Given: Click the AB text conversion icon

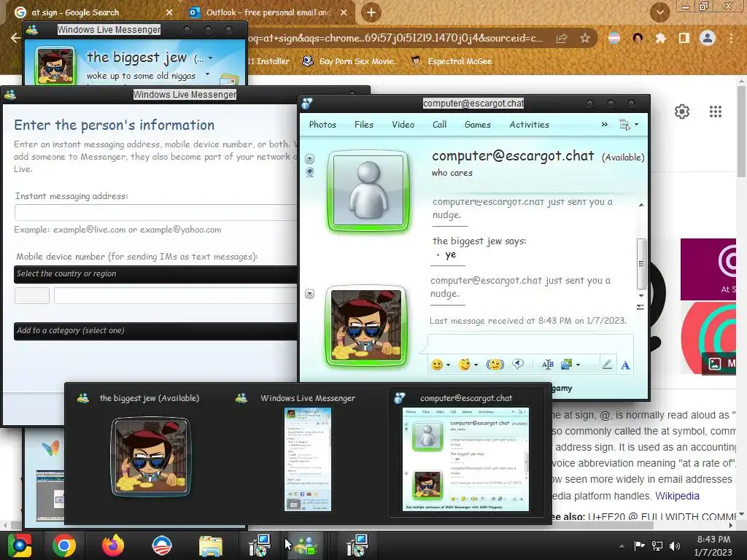Looking at the screenshot, I should point(547,365).
